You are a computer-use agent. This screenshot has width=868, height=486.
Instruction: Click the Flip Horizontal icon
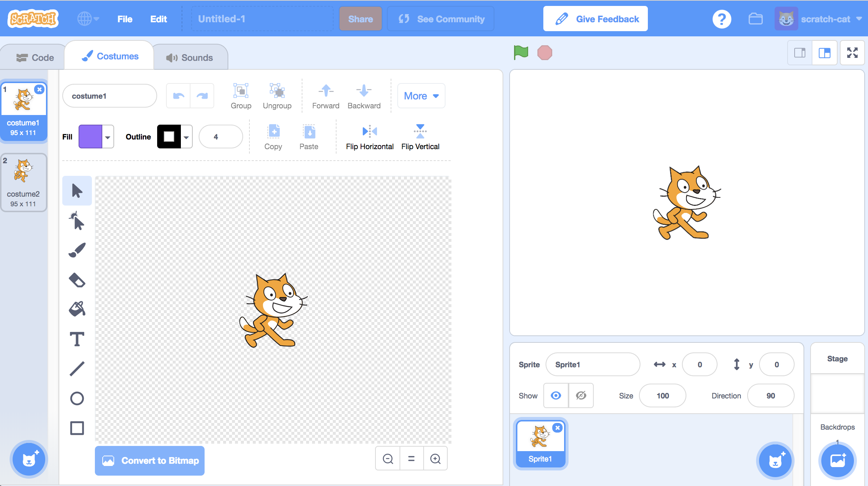click(x=370, y=131)
